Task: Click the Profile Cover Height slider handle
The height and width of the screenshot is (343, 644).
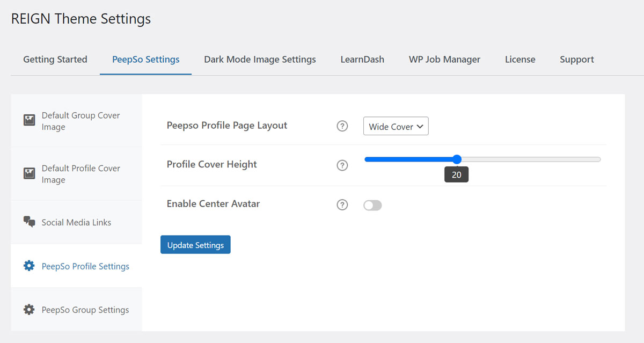Action: 457,159
